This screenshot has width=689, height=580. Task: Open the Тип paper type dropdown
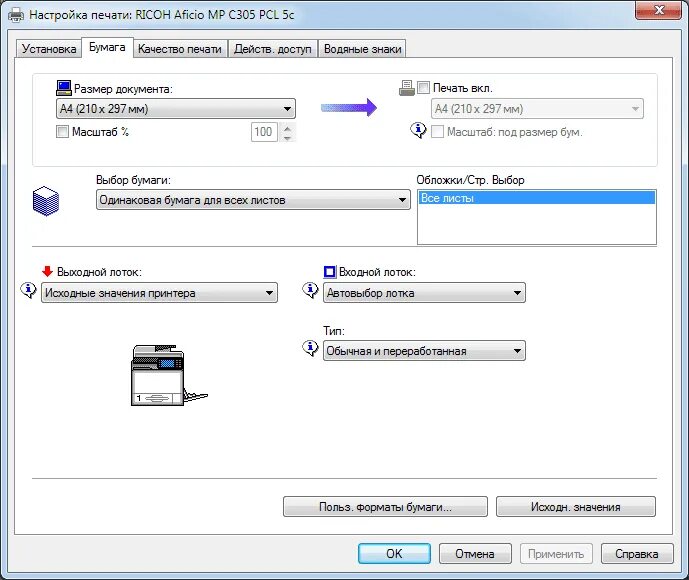[x=424, y=351]
